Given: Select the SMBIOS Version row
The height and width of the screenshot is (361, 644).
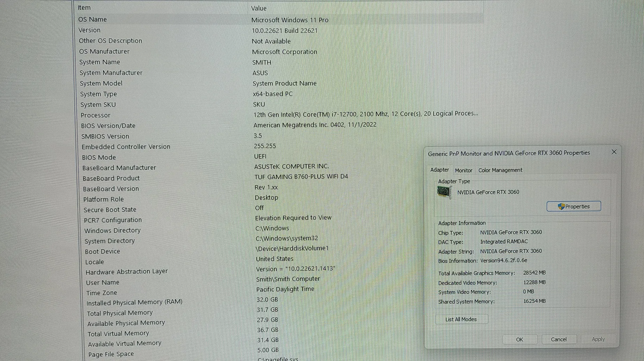Looking at the screenshot, I should (105, 136).
